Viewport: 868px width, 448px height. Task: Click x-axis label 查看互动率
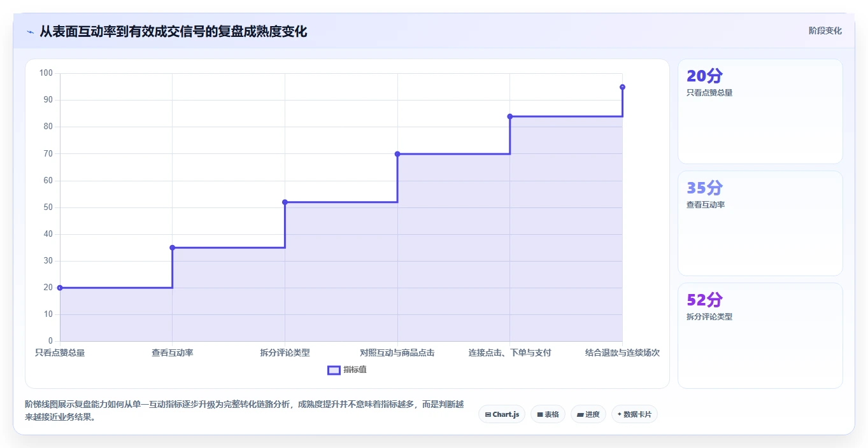(x=173, y=353)
